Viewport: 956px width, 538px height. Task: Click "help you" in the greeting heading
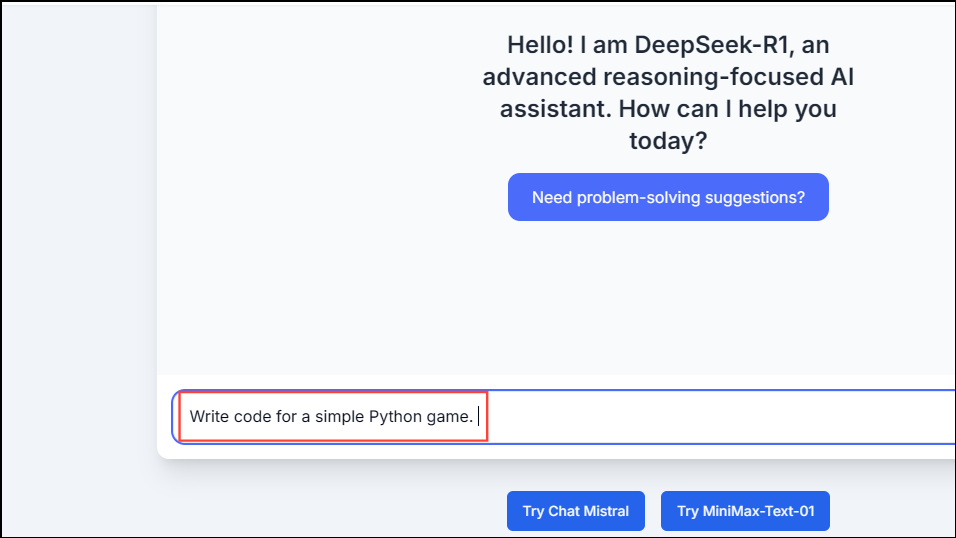[x=795, y=109]
